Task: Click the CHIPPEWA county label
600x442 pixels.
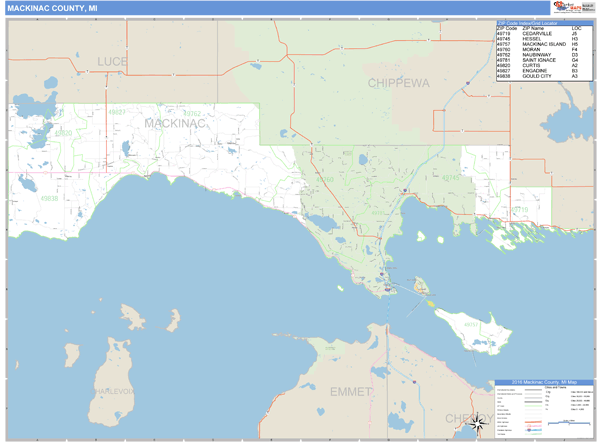Action: click(x=397, y=84)
